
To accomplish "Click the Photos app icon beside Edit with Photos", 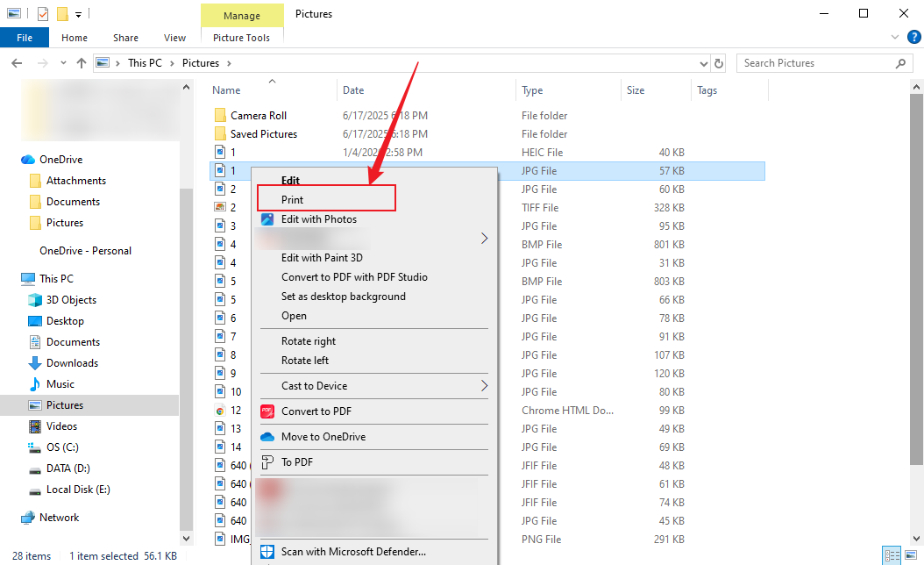I will coord(267,219).
